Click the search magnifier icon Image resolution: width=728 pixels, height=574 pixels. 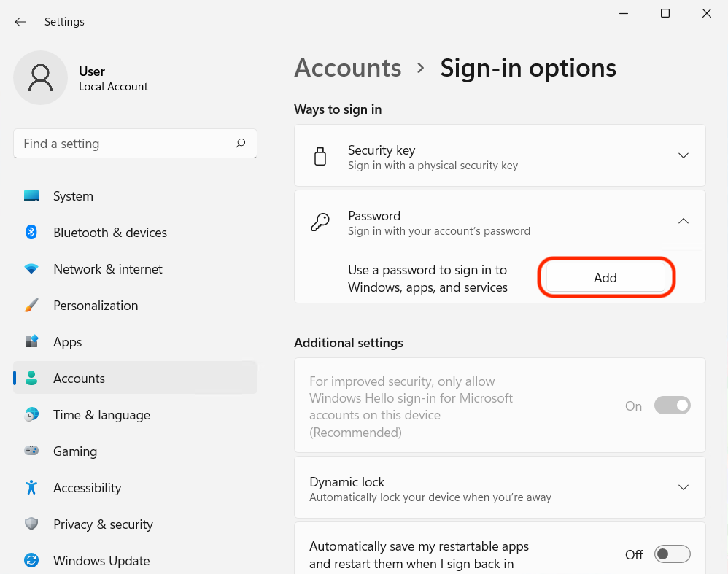(x=240, y=144)
